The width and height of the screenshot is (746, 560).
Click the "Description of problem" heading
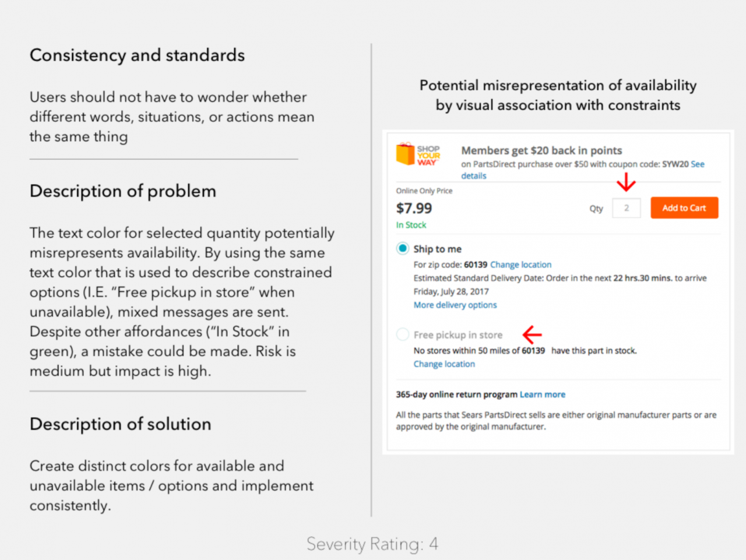[x=123, y=191]
